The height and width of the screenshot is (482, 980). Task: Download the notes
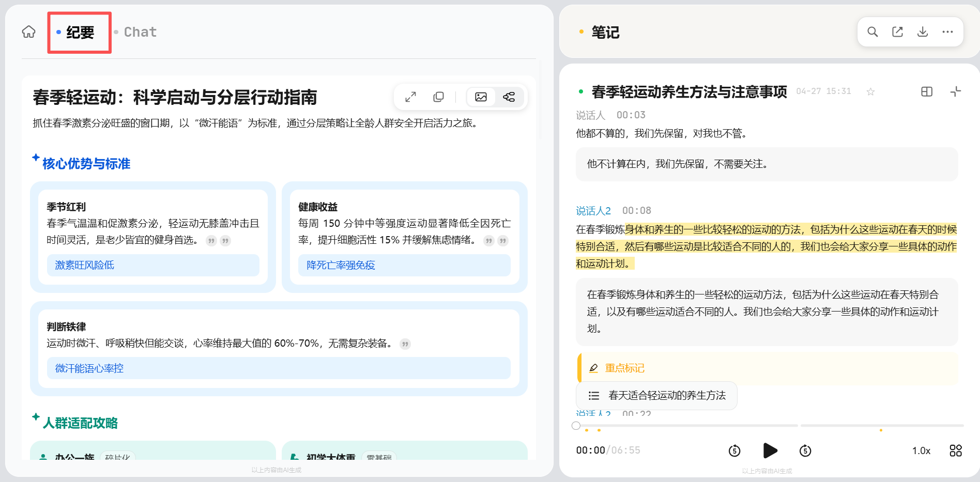point(923,32)
